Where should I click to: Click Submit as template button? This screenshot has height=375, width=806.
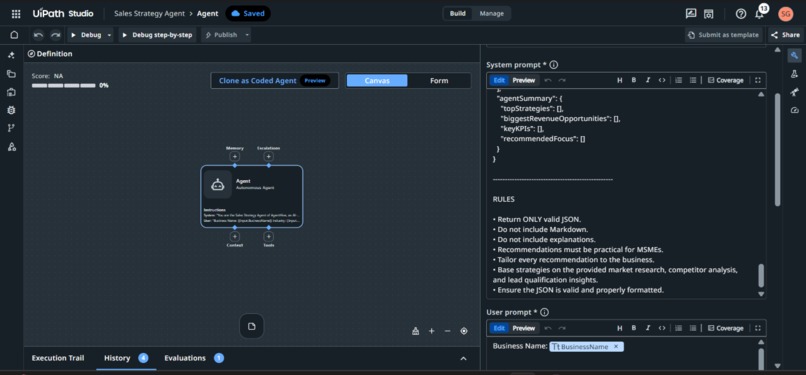[x=724, y=35]
